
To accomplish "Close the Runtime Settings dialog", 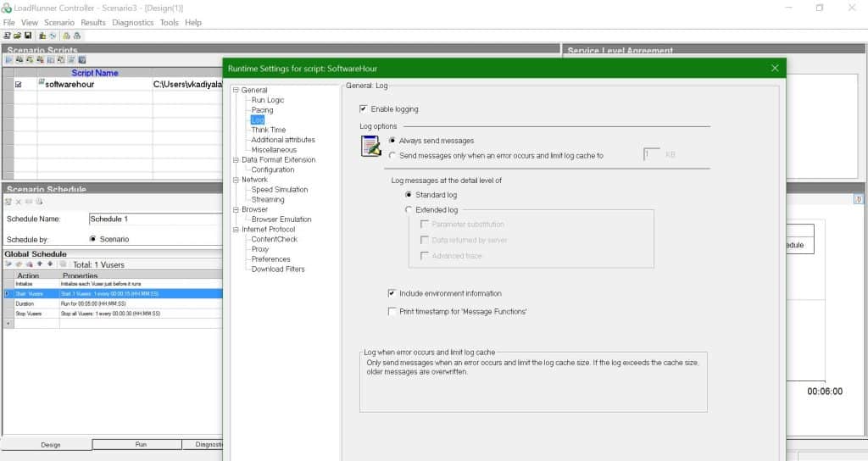I will click(775, 68).
